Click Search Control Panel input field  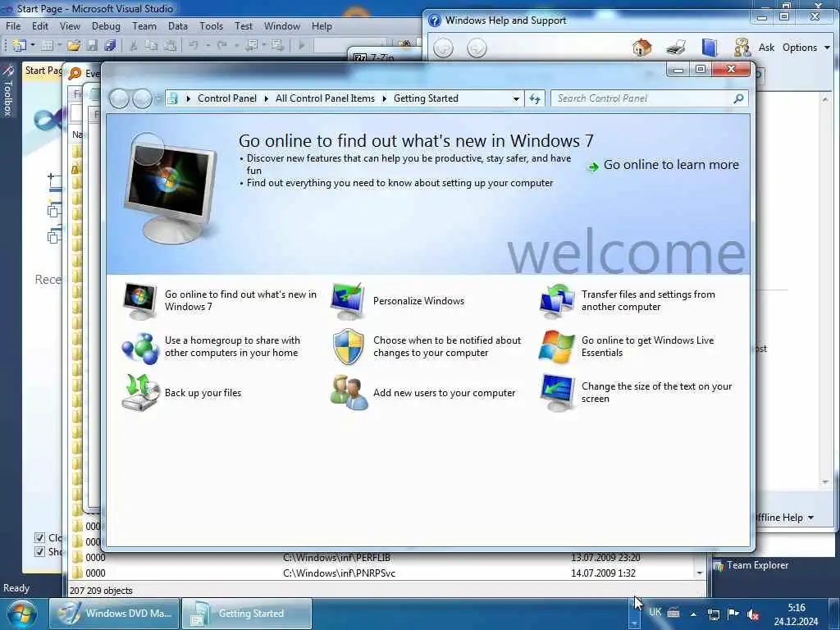[641, 98]
